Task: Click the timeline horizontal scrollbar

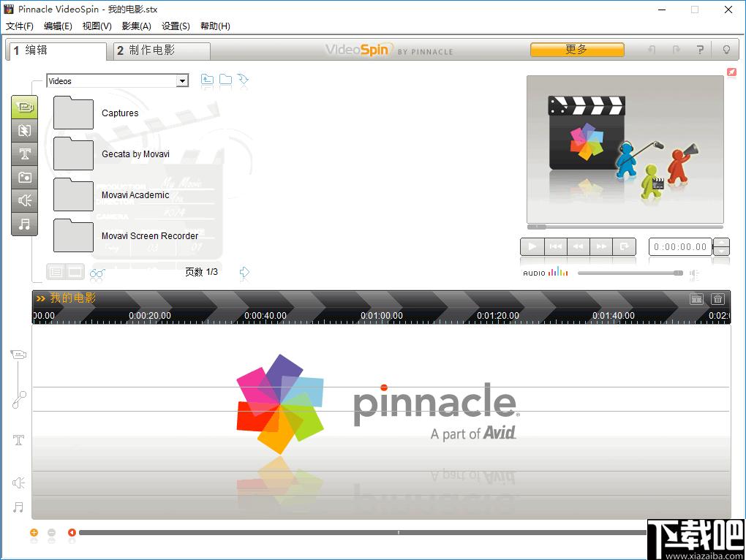Action: point(363,532)
